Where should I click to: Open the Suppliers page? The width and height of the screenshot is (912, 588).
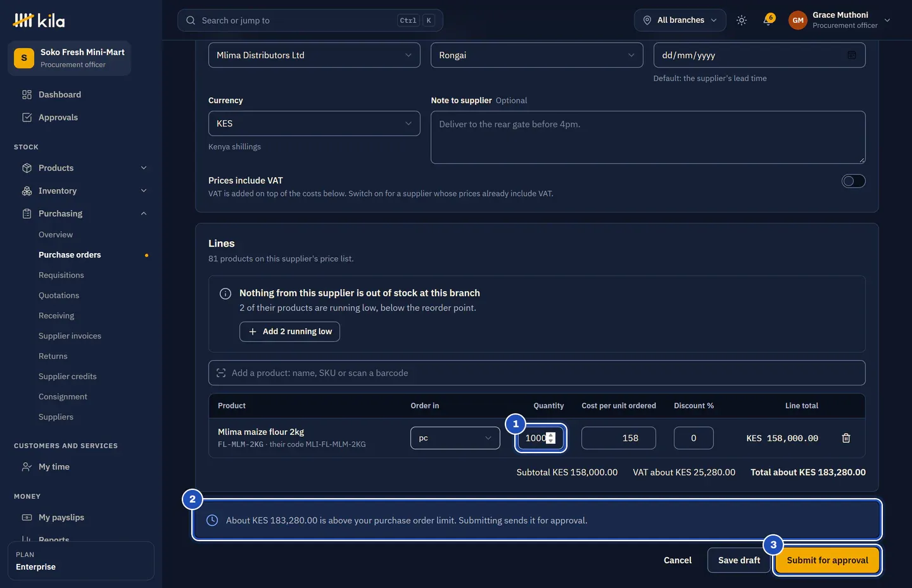point(56,416)
